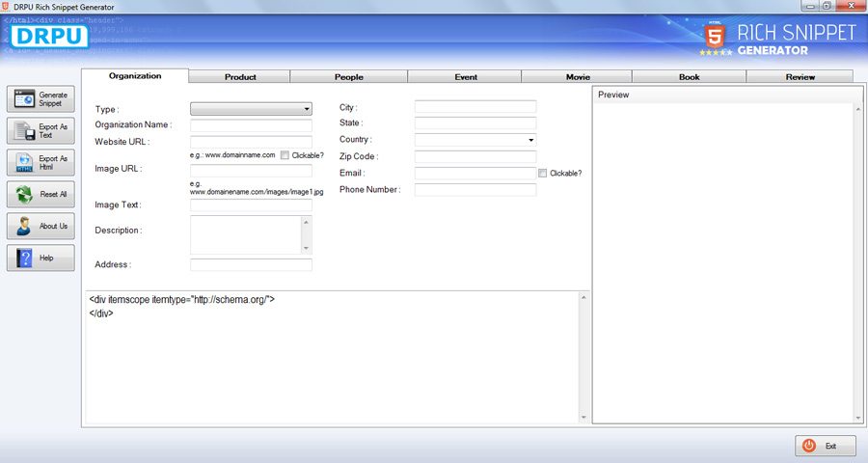
Task: Switch to the People tab
Action: (x=349, y=77)
